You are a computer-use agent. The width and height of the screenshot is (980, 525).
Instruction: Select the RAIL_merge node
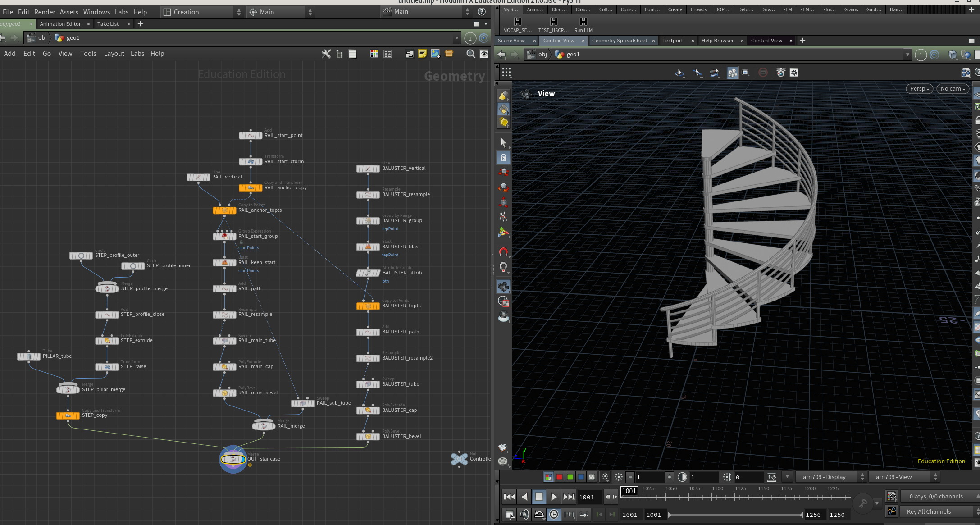click(264, 426)
